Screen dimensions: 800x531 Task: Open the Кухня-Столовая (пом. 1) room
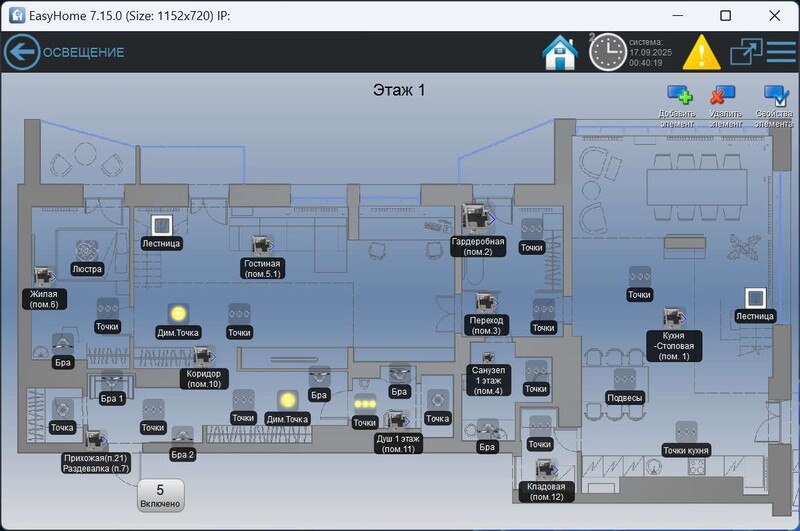[672, 318]
